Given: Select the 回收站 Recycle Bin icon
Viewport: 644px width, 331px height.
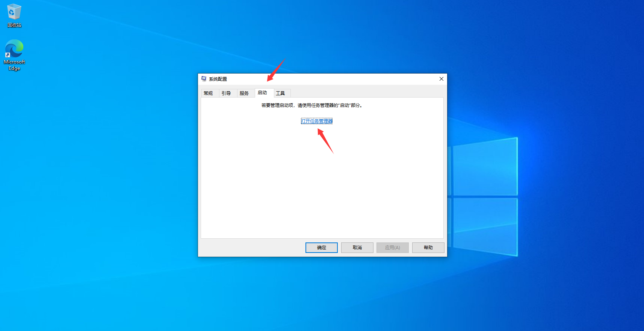Looking at the screenshot, I should pos(14,12).
